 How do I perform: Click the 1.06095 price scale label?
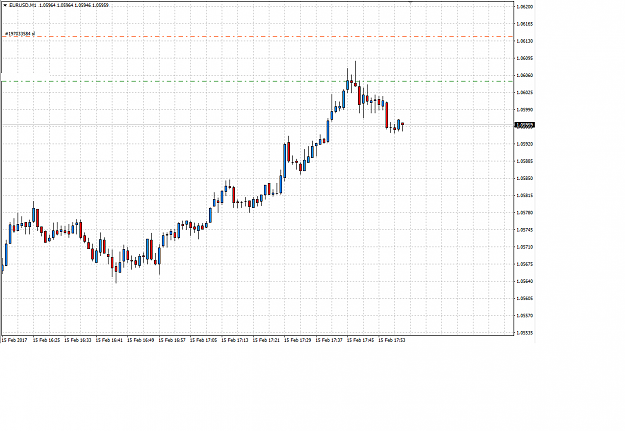pos(525,58)
